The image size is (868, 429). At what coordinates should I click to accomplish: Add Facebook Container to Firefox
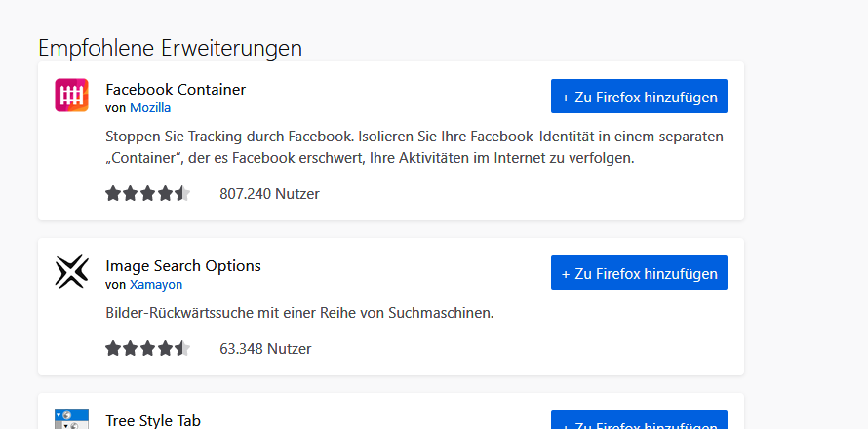(639, 97)
